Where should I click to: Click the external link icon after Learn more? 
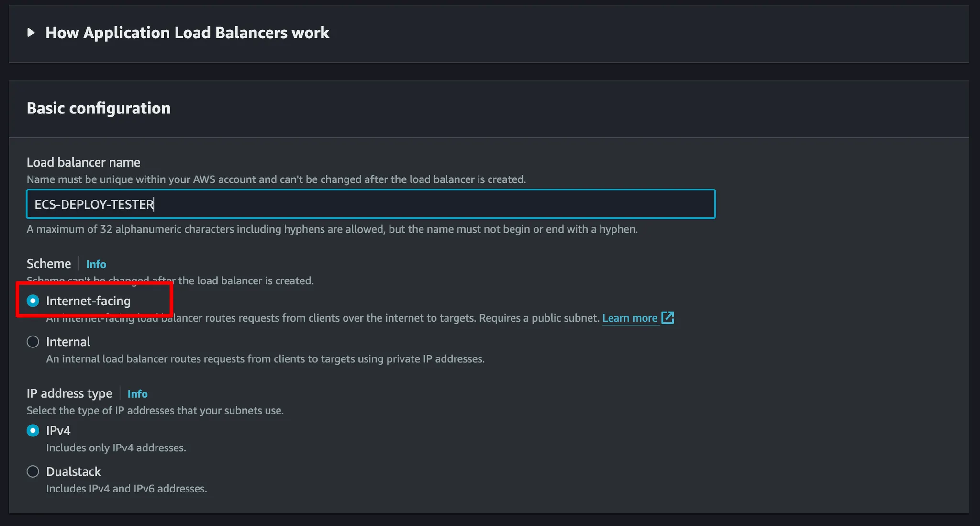coord(668,318)
